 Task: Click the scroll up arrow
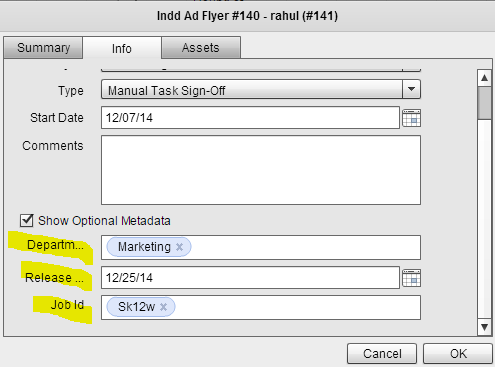(x=484, y=78)
